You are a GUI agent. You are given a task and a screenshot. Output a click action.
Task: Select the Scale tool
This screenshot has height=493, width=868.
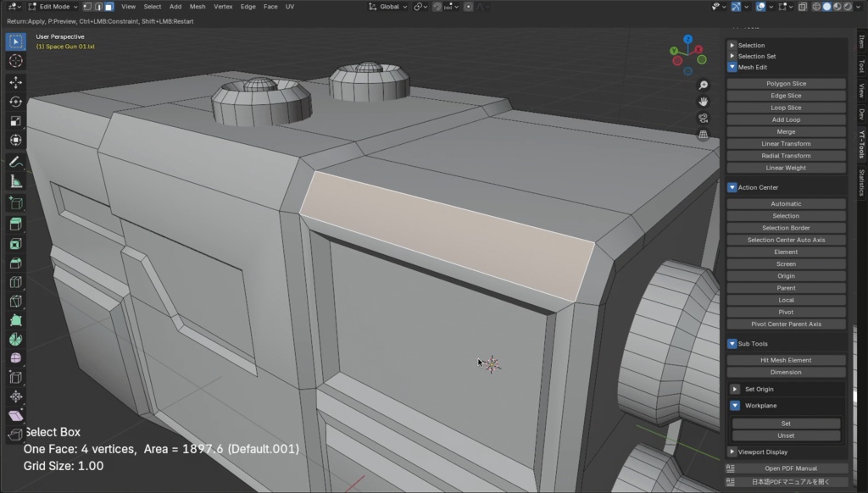(14, 119)
